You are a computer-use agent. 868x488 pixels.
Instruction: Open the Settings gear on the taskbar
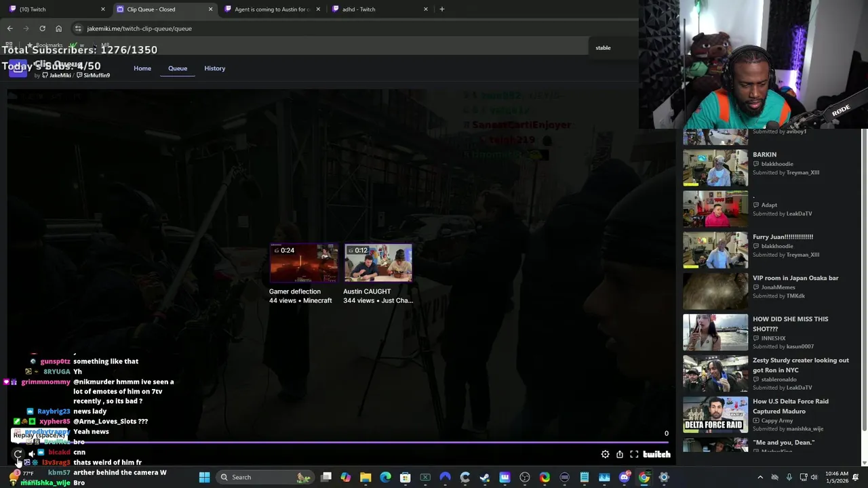pos(664,477)
